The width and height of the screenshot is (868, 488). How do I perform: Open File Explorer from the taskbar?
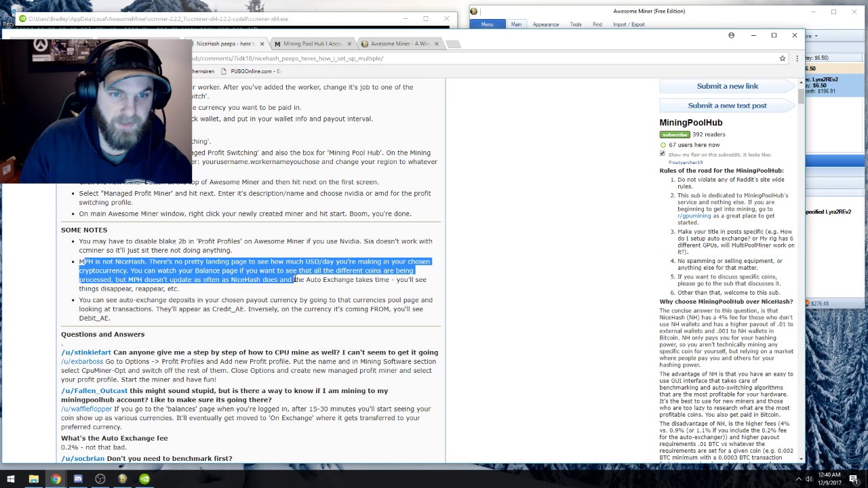click(x=33, y=479)
